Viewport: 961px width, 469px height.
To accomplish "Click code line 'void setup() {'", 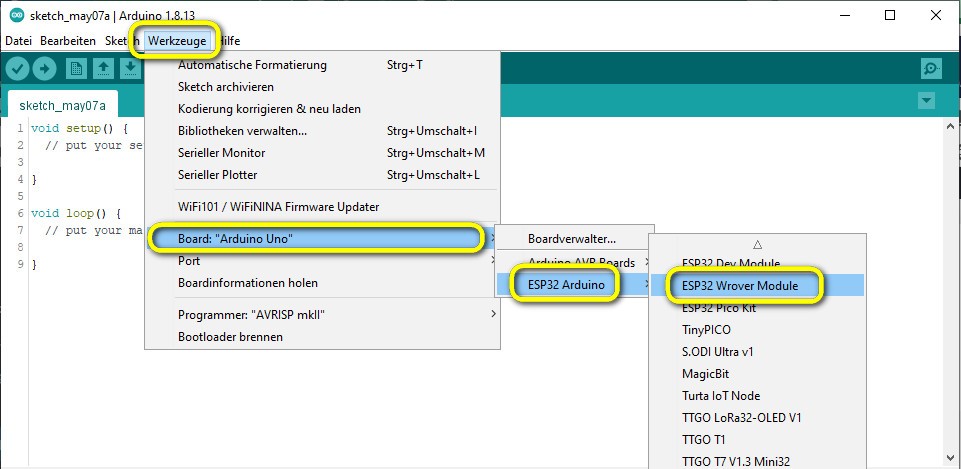I will pos(79,129).
